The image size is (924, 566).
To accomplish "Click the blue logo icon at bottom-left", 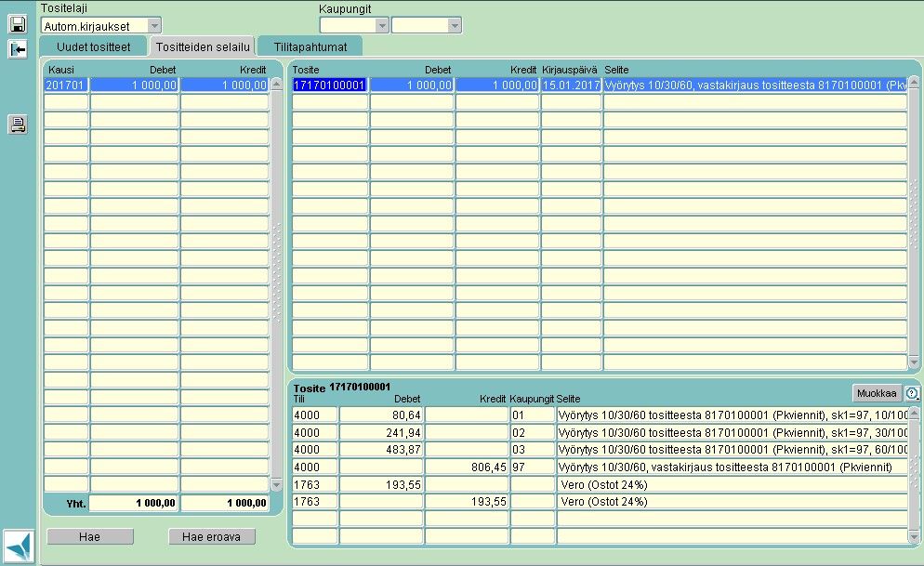I will click(x=19, y=546).
